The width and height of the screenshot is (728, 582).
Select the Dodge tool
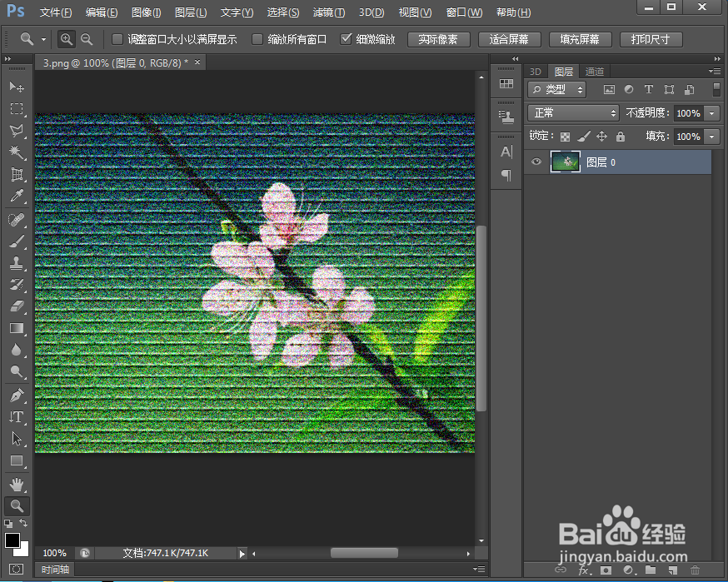point(17,371)
